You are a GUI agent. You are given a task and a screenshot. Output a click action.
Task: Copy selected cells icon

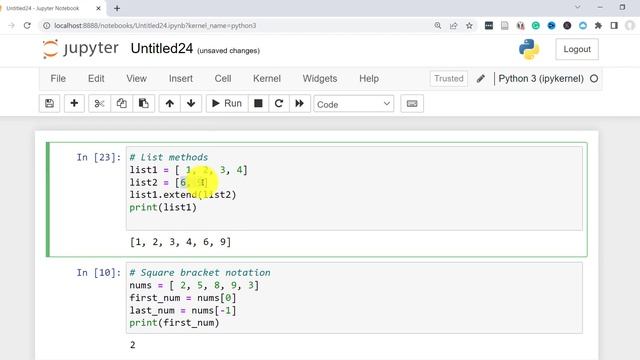tap(121, 104)
